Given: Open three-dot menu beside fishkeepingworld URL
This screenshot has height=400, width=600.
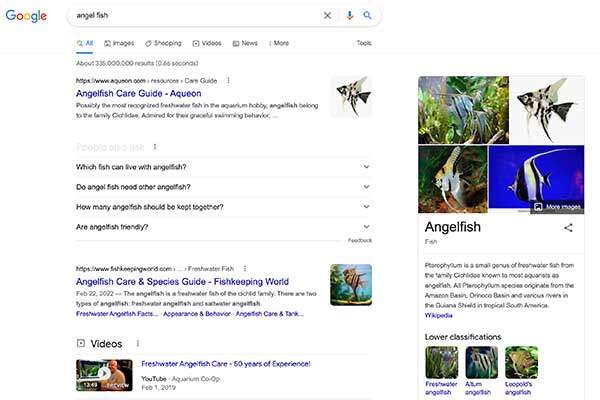Looking at the screenshot, I should (x=245, y=269).
